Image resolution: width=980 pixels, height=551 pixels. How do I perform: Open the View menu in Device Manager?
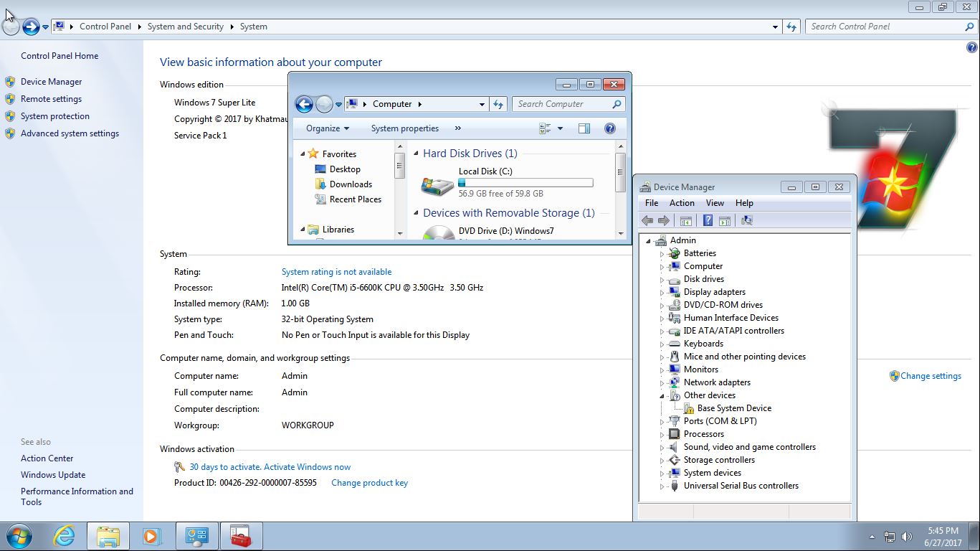tap(715, 203)
